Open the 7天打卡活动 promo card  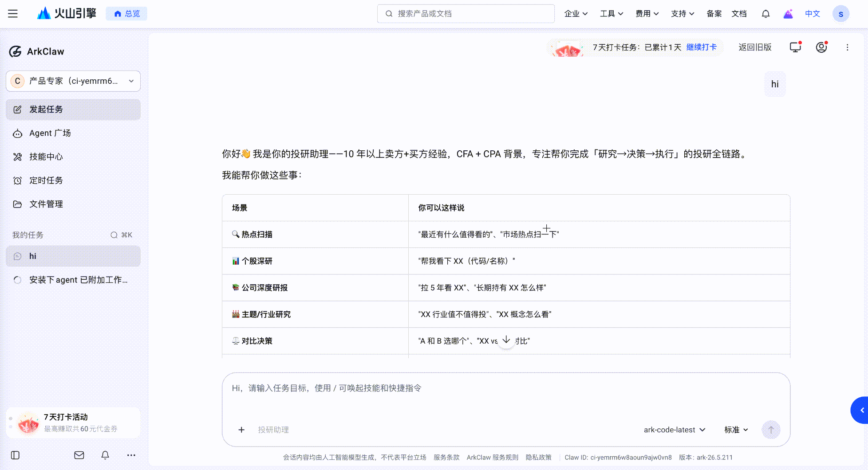(73, 423)
